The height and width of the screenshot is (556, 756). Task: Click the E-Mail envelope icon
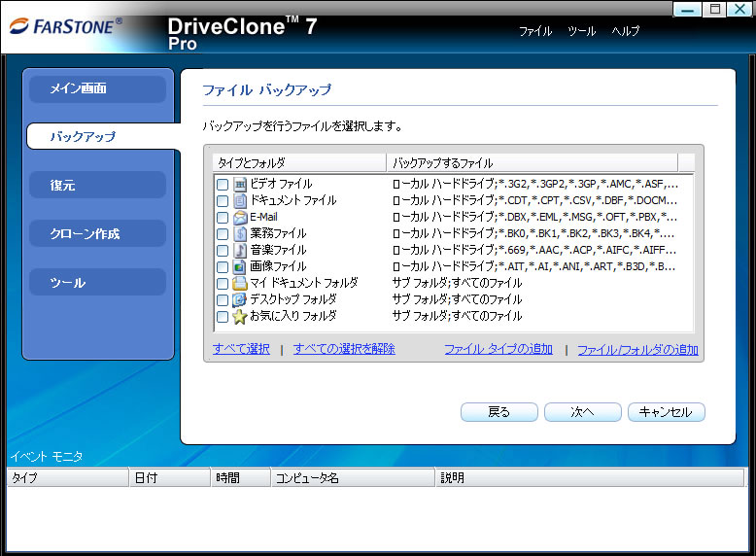tap(240, 218)
